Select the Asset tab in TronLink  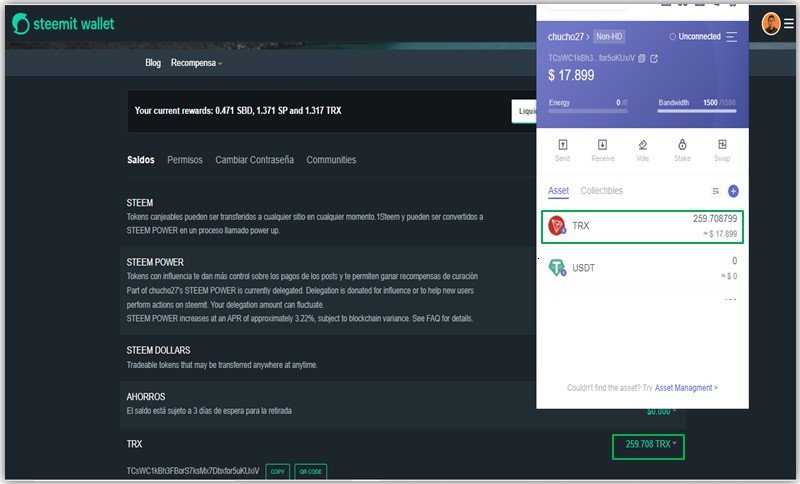click(558, 191)
